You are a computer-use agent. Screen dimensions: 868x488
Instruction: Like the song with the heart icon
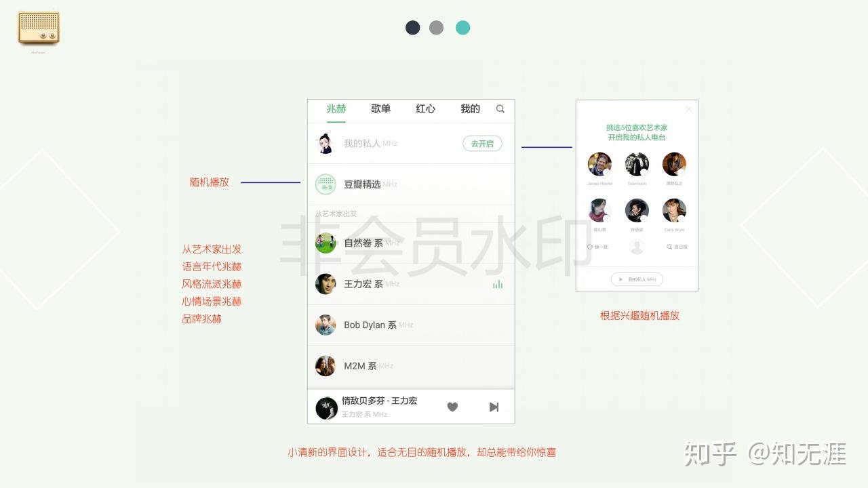[x=452, y=407]
